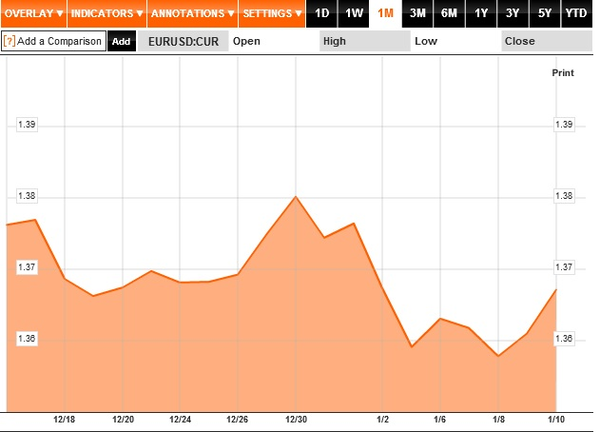The image size is (600, 432).
Task: Switch to the 5Y time range
Action: (545, 13)
